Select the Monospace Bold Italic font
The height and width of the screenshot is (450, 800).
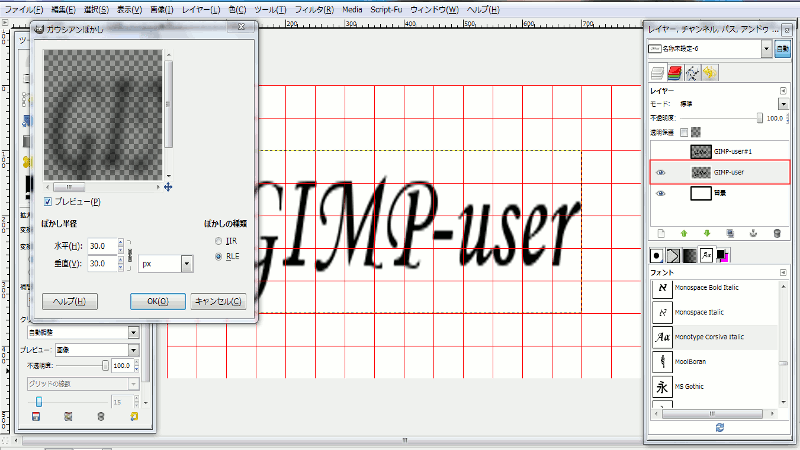pos(714,288)
